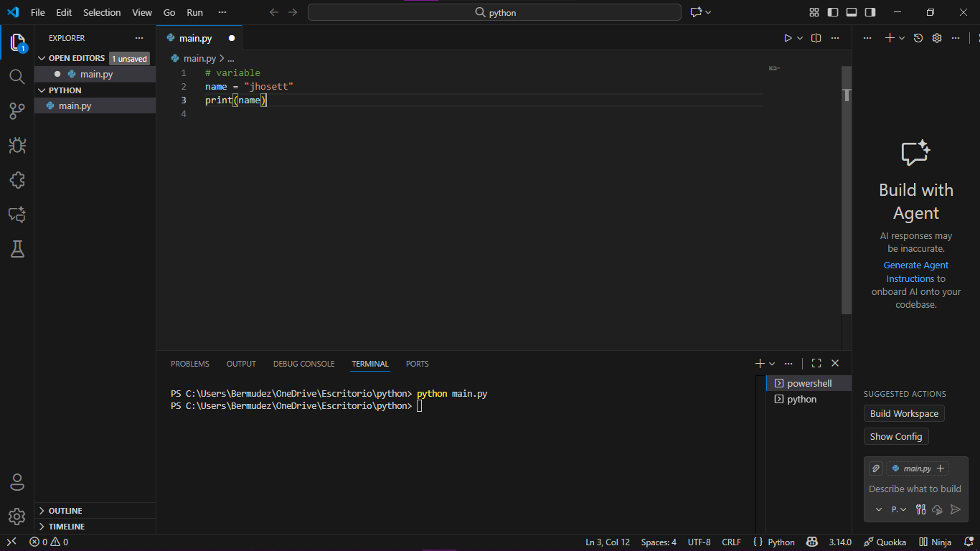Open the Search view in activity bar
The height and width of the screenshot is (551, 980).
tap(17, 76)
